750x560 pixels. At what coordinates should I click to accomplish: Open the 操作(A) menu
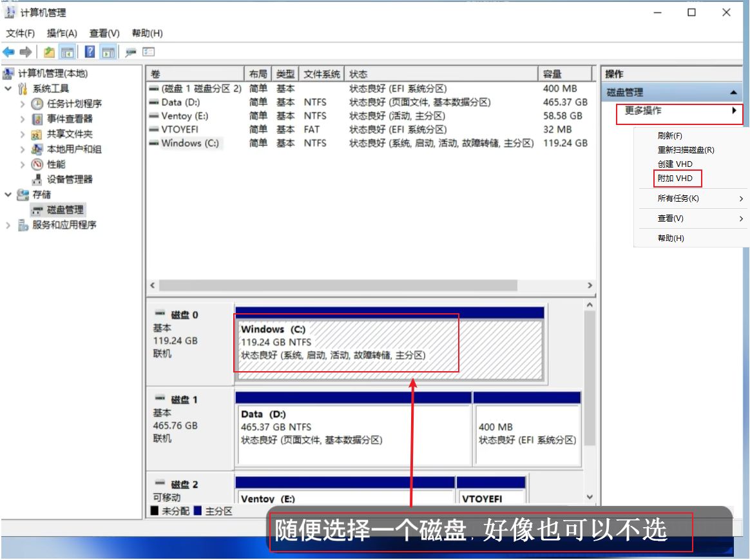[62, 34]
